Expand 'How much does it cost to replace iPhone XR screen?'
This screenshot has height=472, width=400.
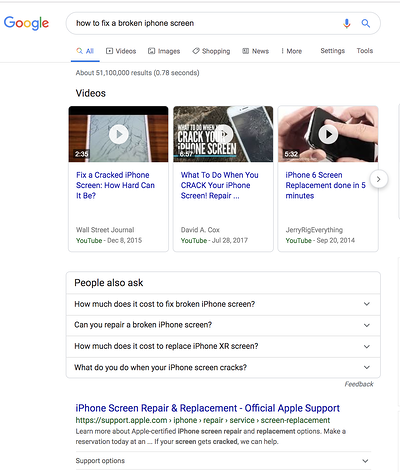(223, 347)
